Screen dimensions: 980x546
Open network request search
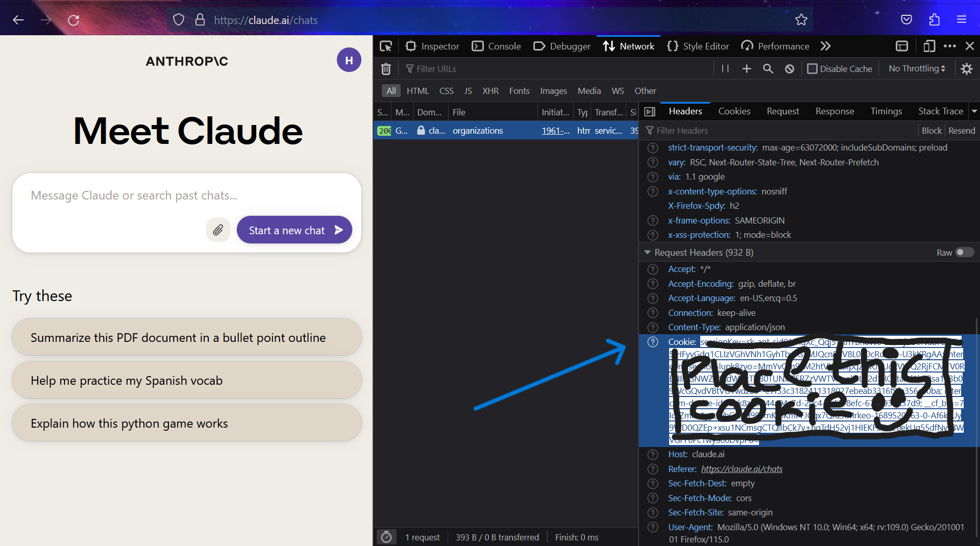click(x=768, y=68)
